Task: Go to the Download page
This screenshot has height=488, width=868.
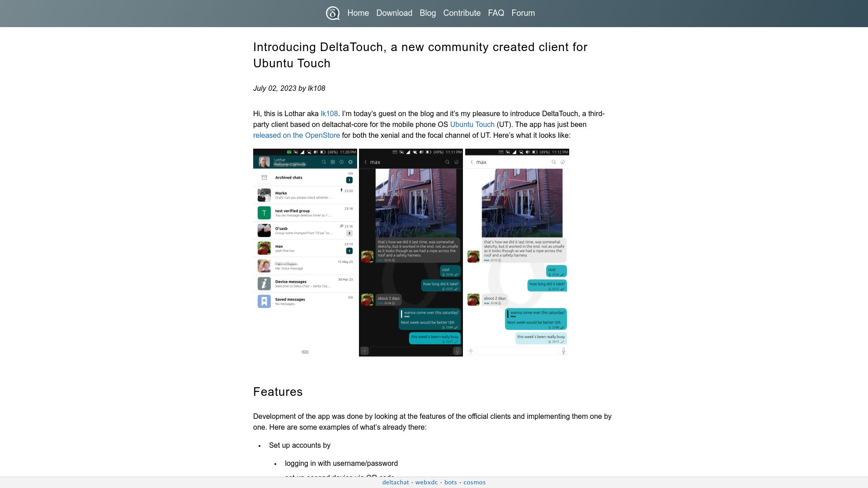Action: coord(394,13)
